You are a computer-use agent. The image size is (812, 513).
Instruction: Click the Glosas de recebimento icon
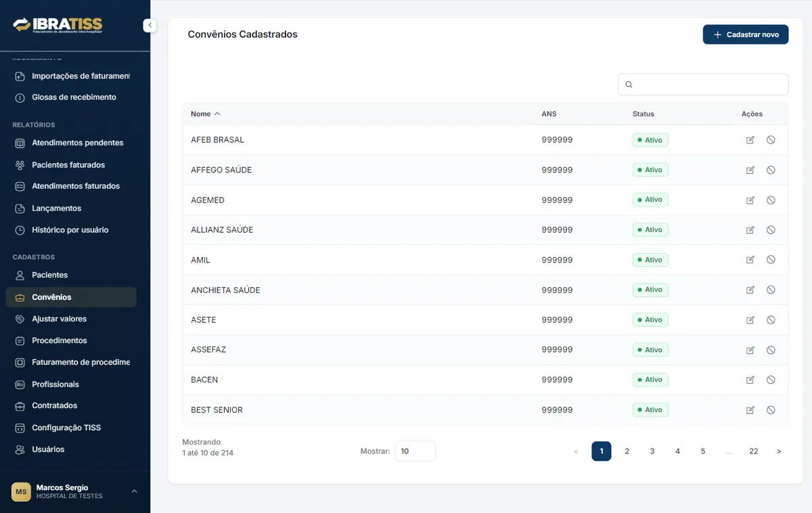point(20,97)
